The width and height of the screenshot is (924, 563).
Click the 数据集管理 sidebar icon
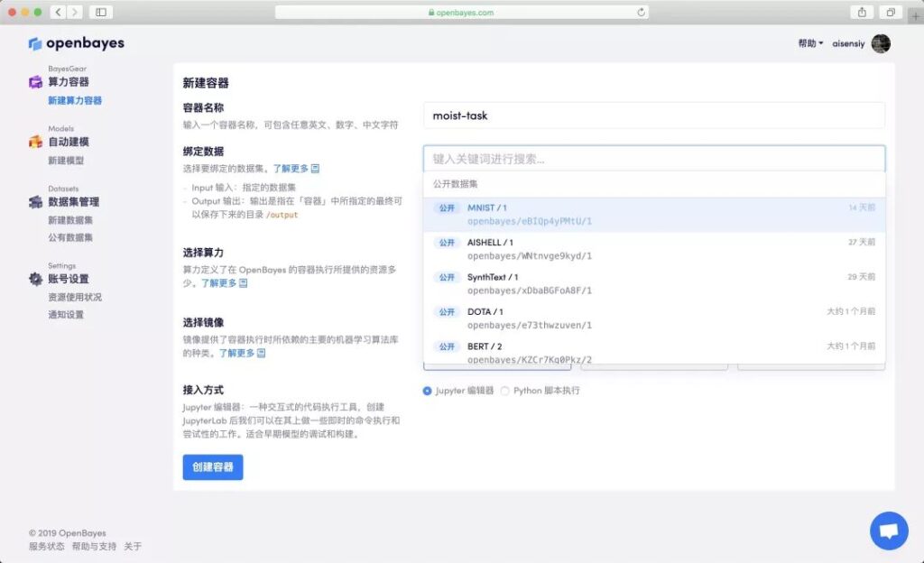[x=35, y=202]
